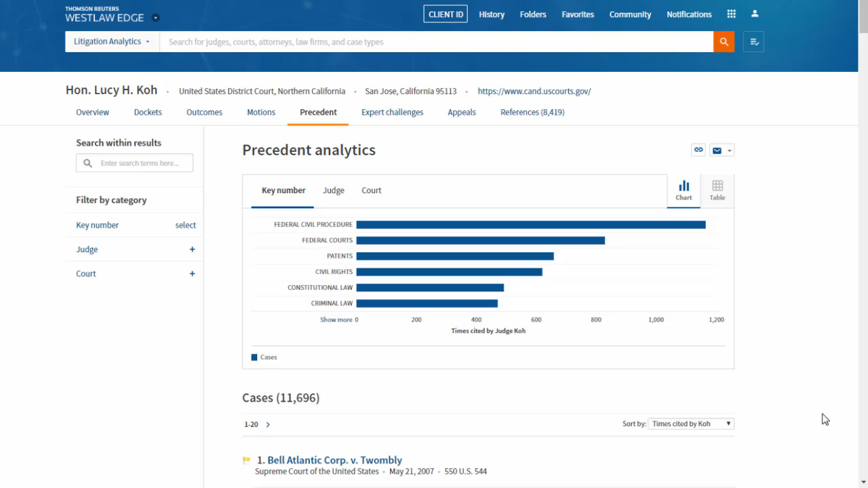Select the Judge chart tab
The image size is (868, 488).
pyautogui.click(x=333, y=190)
